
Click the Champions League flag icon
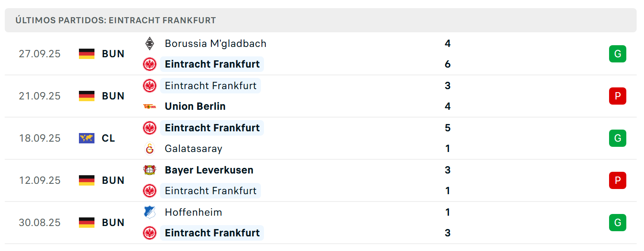pyautogui.click(x=87, y=138)
